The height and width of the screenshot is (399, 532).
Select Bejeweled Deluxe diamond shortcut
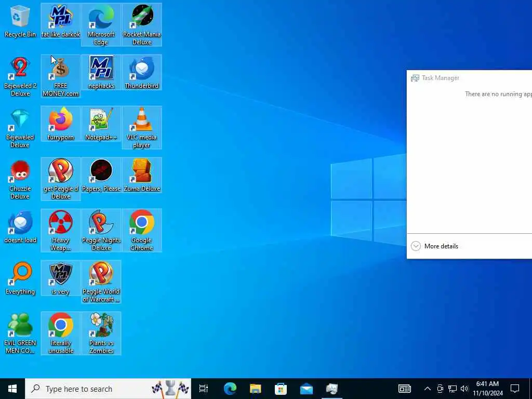[x=20, y=128]
